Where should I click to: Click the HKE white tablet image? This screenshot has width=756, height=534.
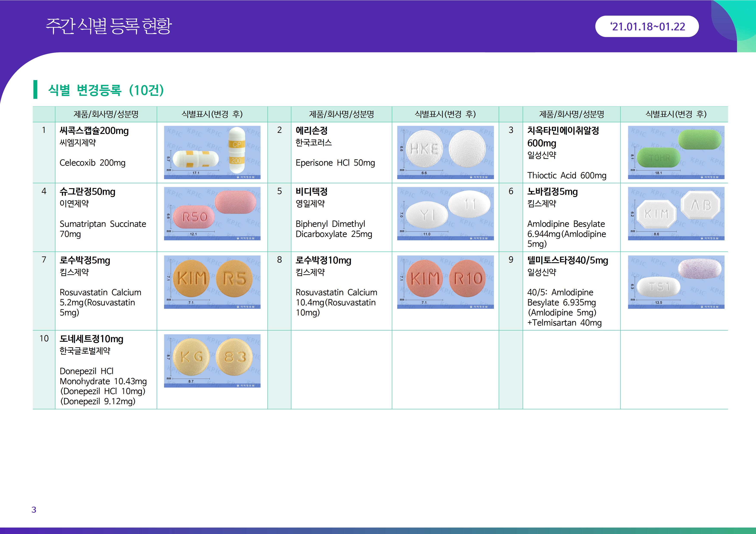pos(445,152)
